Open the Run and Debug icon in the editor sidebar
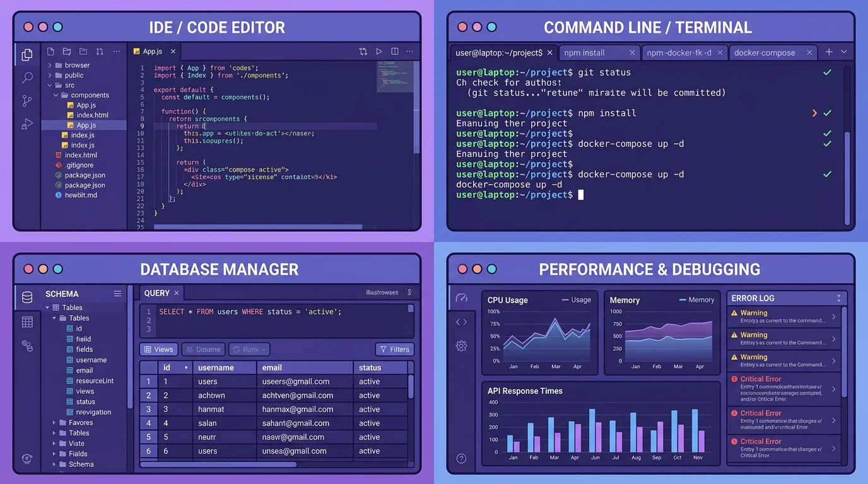Viewport: 868px width, 484px height. pyautogui.click(x=27, y=124)
